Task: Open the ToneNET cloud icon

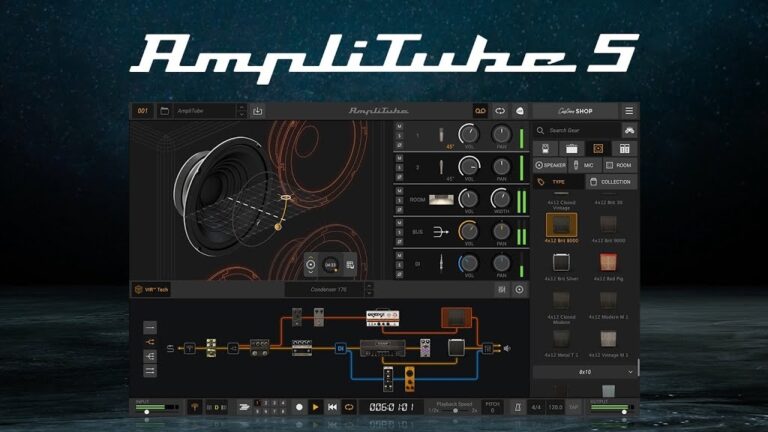Action: point(520,111)
